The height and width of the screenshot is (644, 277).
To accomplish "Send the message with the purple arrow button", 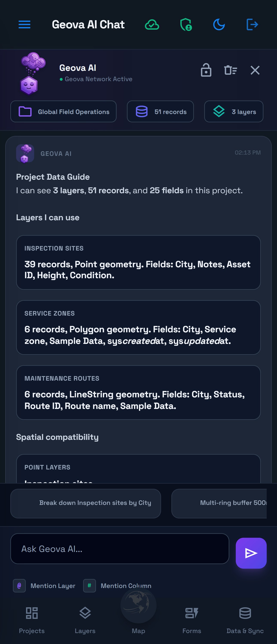I will (251, 553).
